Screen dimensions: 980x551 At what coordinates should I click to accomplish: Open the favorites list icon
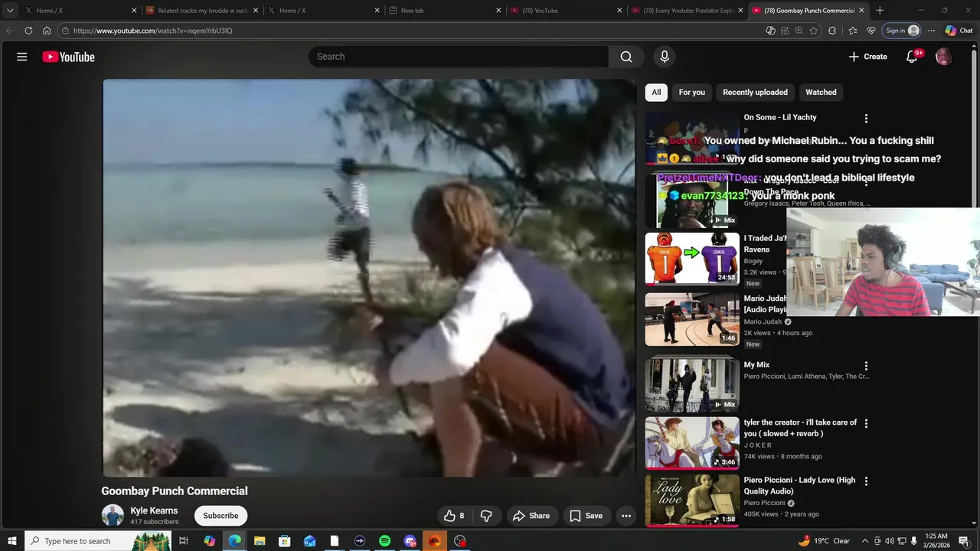coord(853,31)
